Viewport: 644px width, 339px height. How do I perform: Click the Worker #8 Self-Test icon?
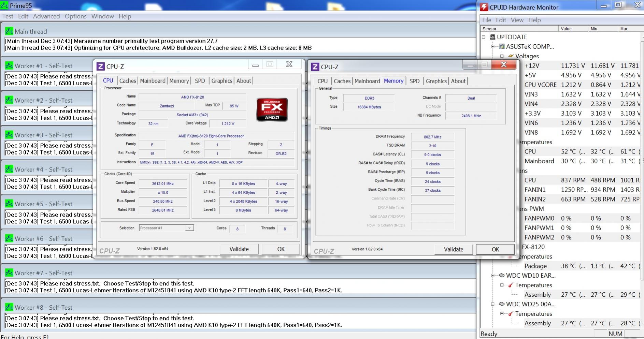pyautogui.click(x=9, y=308)
